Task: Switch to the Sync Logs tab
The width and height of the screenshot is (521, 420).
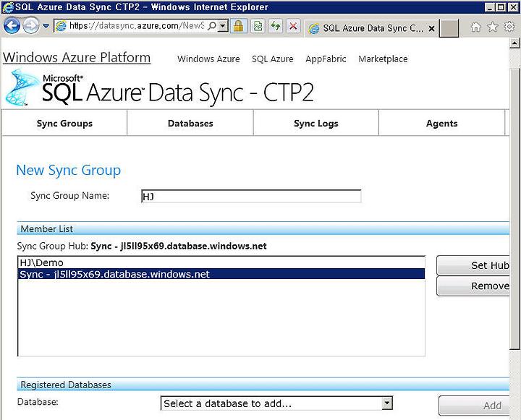Action: click(x=315, y=123)
